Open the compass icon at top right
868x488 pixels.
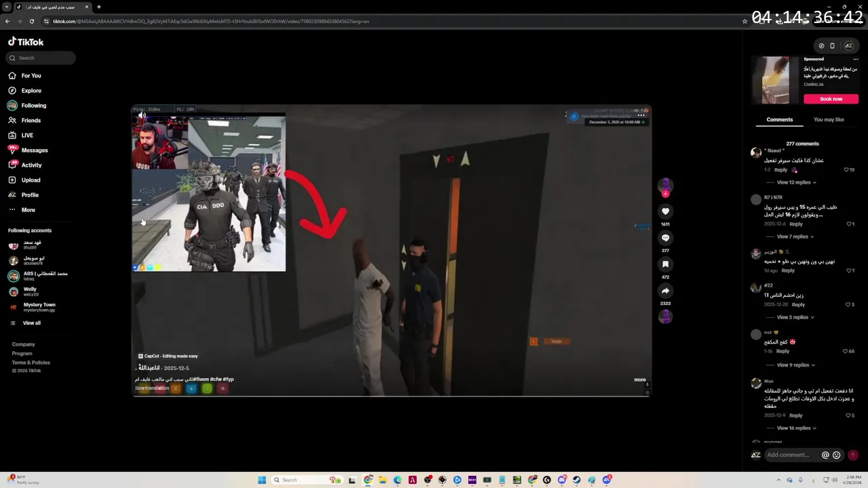point(821,46)
